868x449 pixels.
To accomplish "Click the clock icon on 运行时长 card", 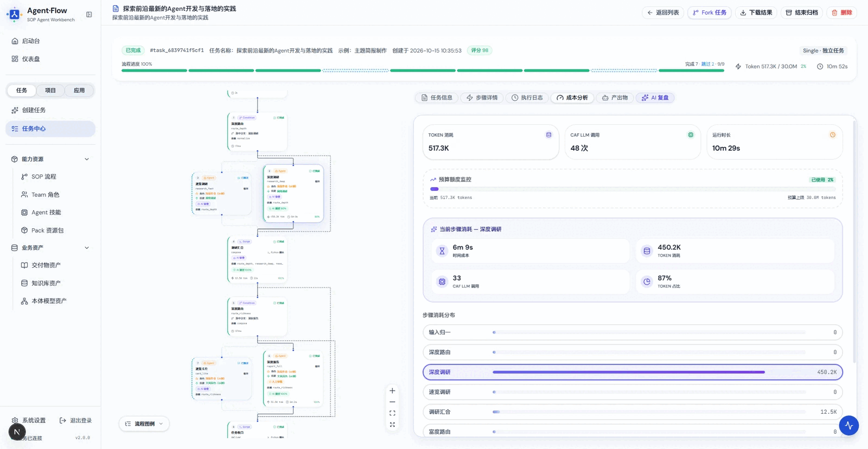I will pyautogui.click(x=833, y=135).
